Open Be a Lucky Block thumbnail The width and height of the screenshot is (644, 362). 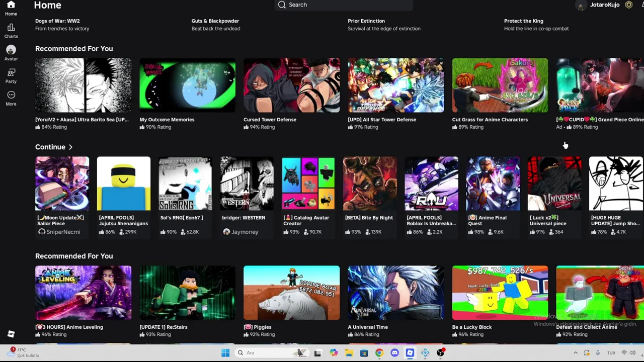click(x=500, y=293)
